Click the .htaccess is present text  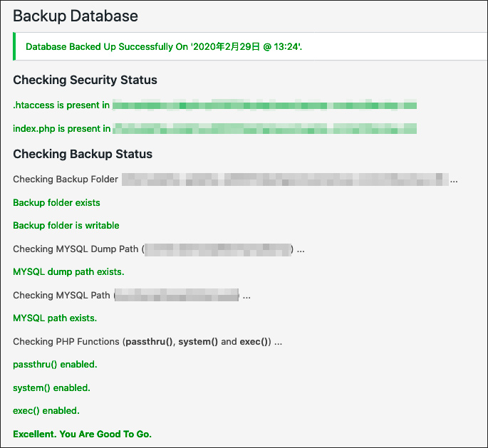[x=61, y=105]
